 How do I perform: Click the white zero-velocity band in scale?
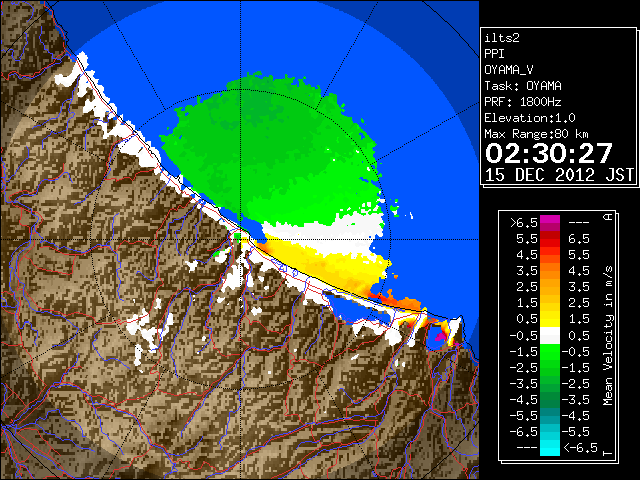click(550, 336)
